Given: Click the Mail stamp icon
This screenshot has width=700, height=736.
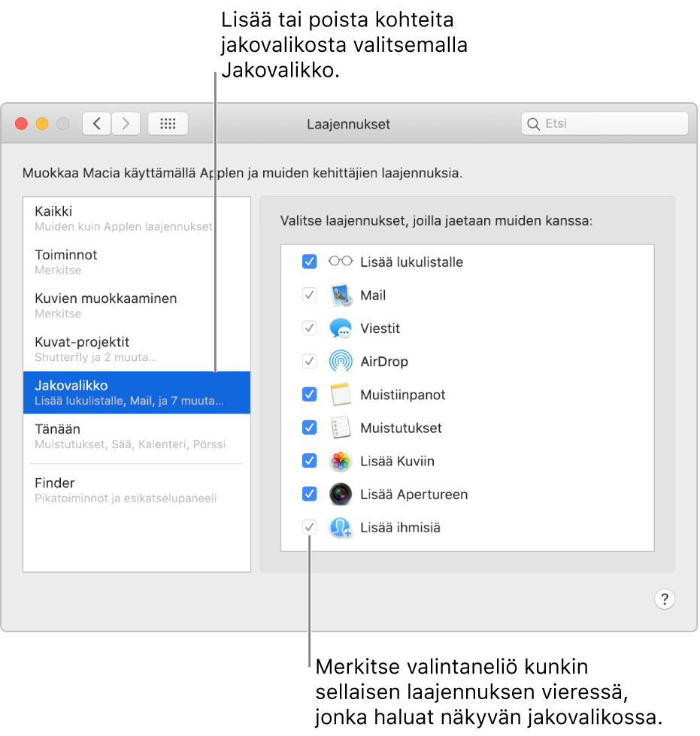Looking at the screenshot, I should pyautogui.click(x=341, y=295).
